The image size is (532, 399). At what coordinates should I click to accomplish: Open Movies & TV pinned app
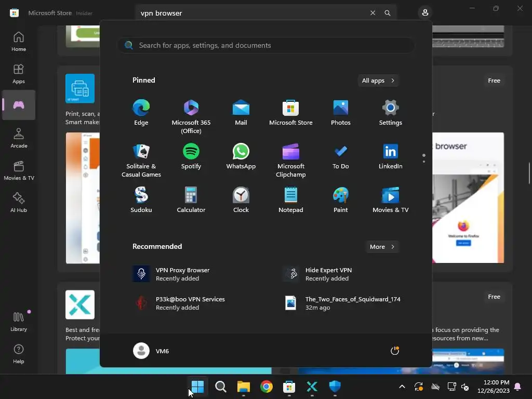[x=391, y=200]
